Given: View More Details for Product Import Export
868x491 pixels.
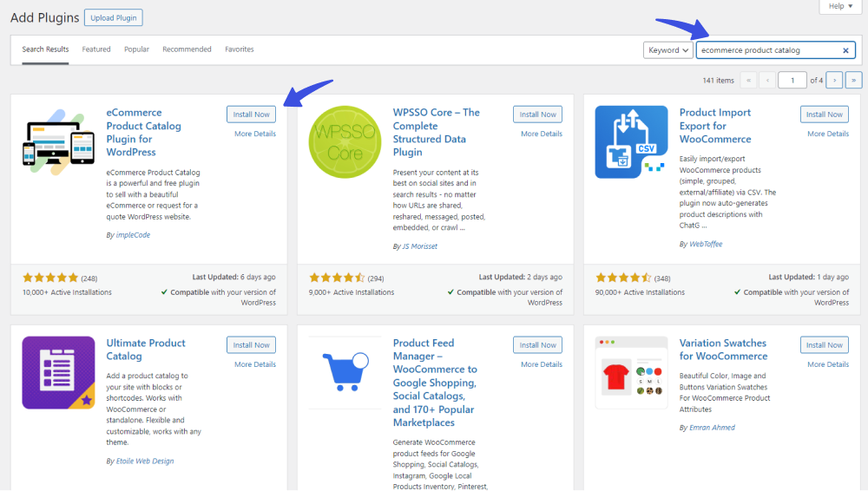Looking at the screenshot, I should click(x=828, y=134).
